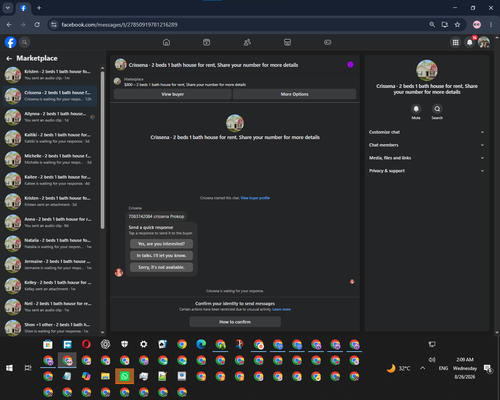Open the Kaitiki conversation
This screenshot has height=400, width=500.
[x=50, y=138]
